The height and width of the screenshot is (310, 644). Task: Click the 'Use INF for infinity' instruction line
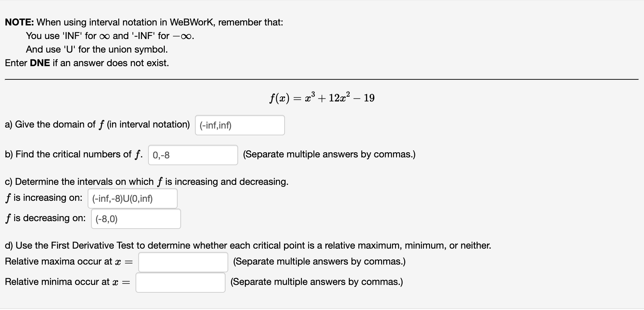click(109, 36)
